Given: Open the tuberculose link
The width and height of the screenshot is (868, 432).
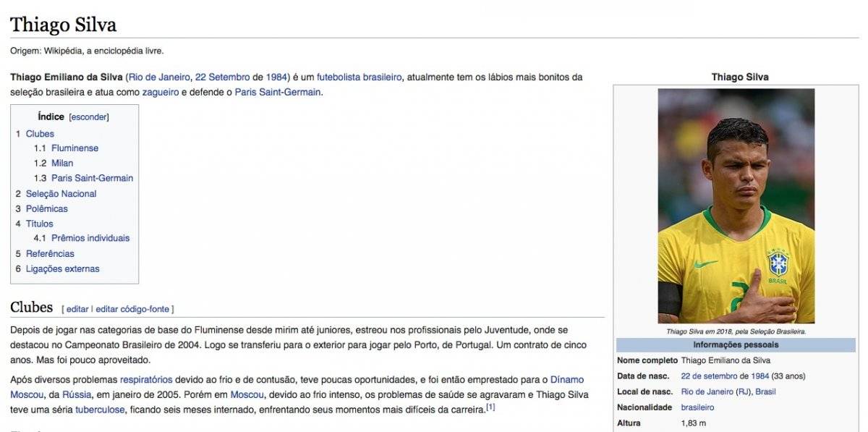Looking at the screenshot, I should (100, 410).
